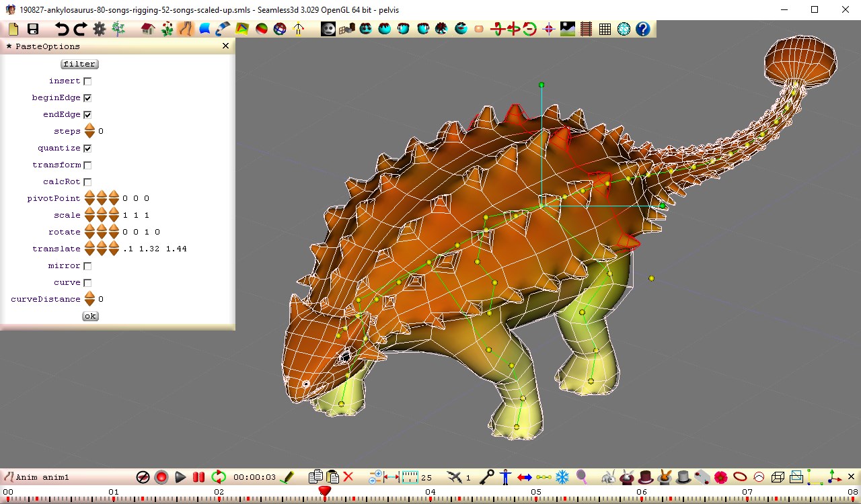861x504 pixels.
Task: Toggle the mirror checkbox
Action: point(88,265)
